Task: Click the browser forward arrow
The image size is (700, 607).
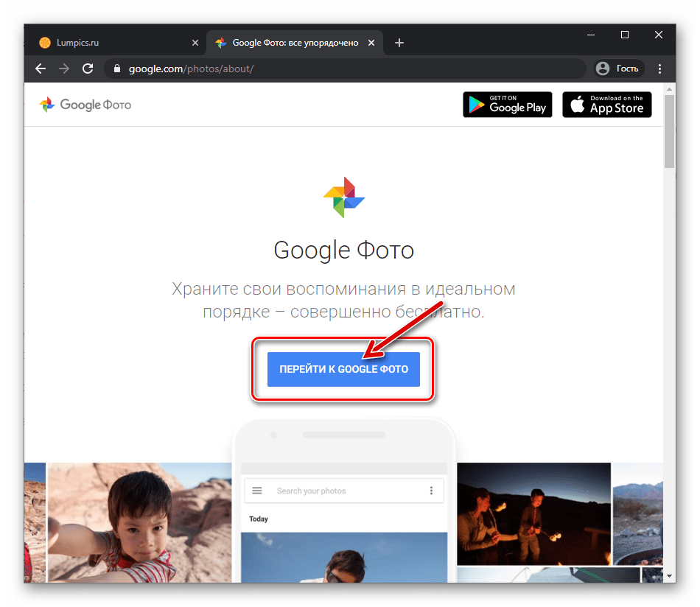Action: coord(64,69)
